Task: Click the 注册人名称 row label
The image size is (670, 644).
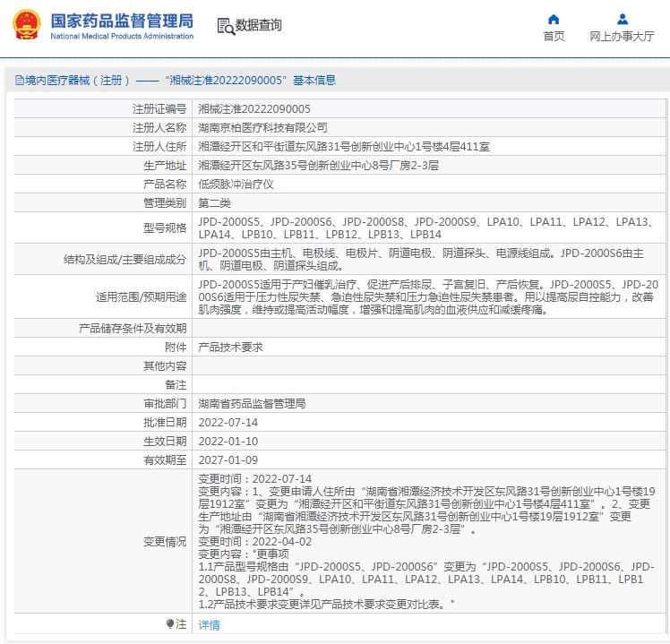Action: 159,128
